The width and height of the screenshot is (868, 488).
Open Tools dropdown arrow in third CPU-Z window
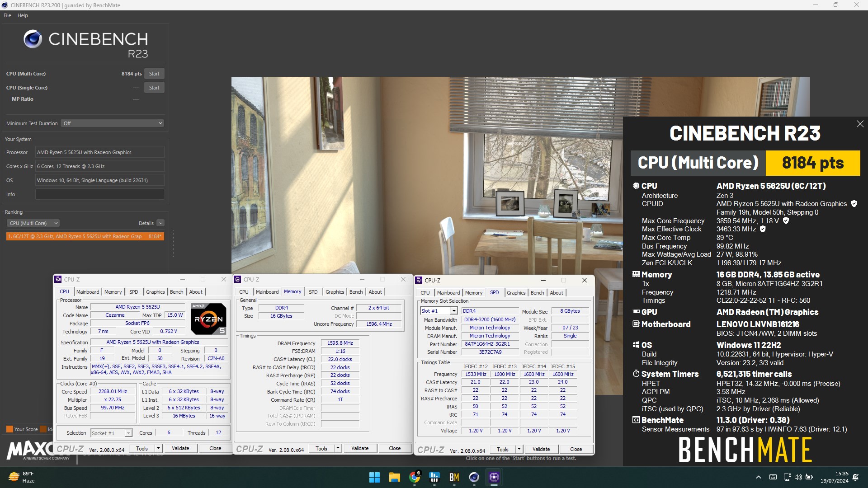click(519, 449)
